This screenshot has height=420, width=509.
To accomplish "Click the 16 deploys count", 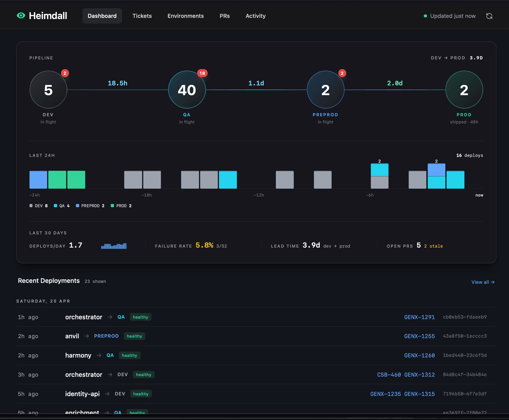I will coord(470,155).
